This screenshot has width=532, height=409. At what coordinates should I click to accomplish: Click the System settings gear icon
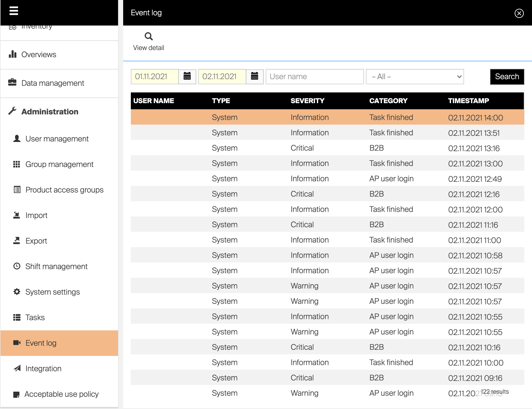point(17,292)
